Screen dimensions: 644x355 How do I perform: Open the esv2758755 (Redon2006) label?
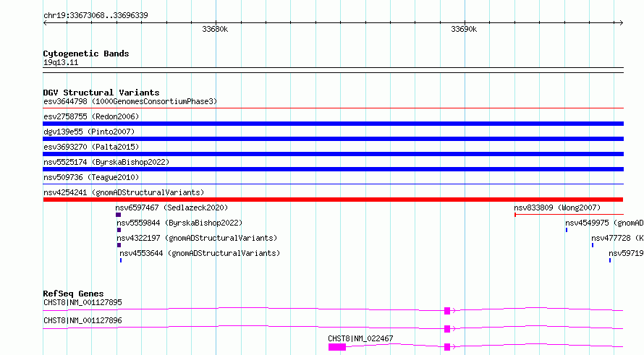(91, 116)
